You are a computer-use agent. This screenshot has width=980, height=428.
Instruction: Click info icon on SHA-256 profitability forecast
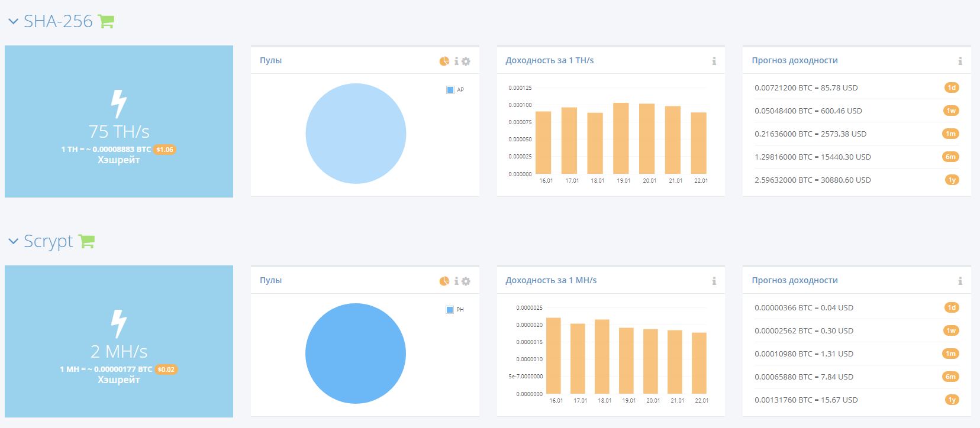pos(960,61)
